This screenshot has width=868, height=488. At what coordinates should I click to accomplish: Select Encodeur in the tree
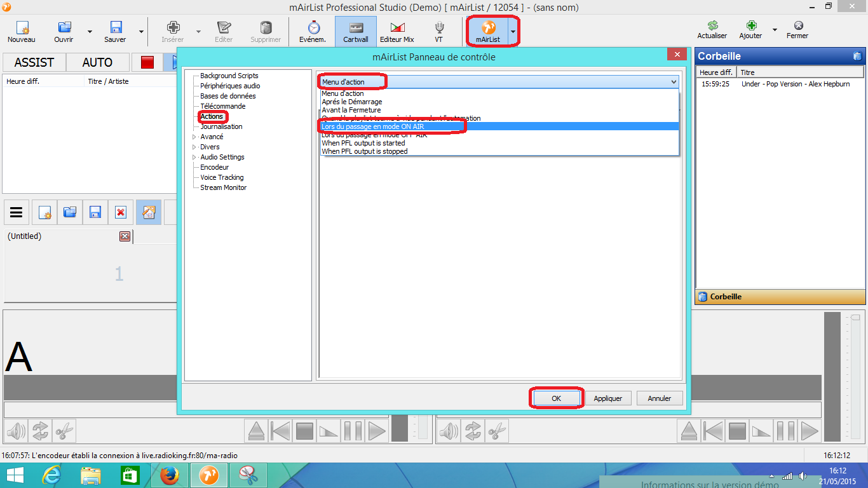tap(214, 167)
